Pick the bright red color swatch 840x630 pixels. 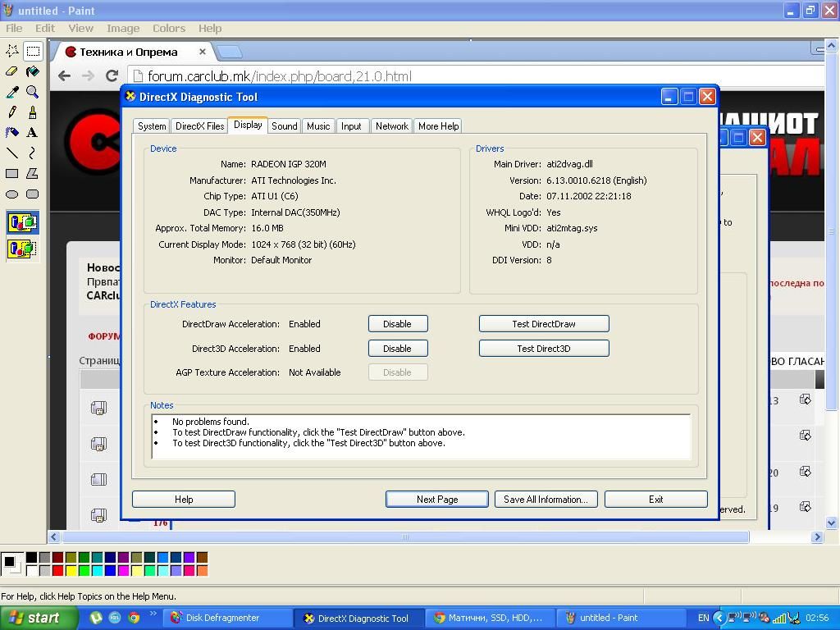pos(58,571)
